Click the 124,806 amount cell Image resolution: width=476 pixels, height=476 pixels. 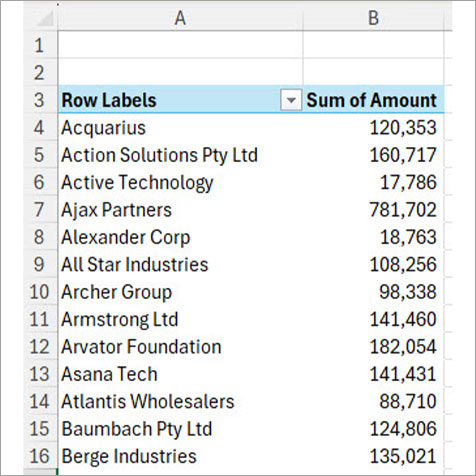[x=374, y=428]
